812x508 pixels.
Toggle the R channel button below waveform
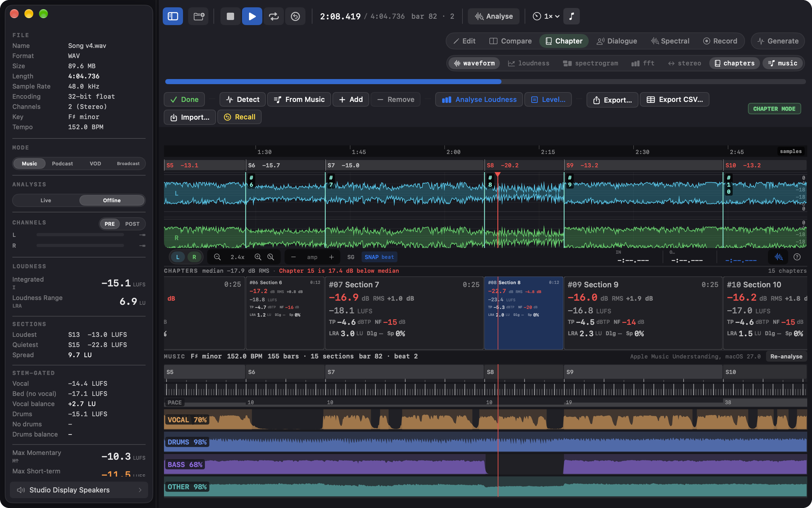[194, 257]
